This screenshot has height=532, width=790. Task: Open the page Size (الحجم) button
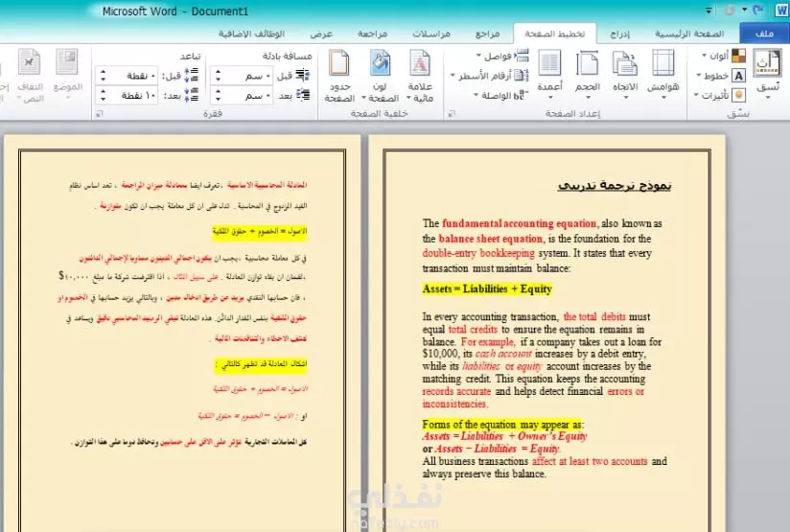[x=588, y=73]
